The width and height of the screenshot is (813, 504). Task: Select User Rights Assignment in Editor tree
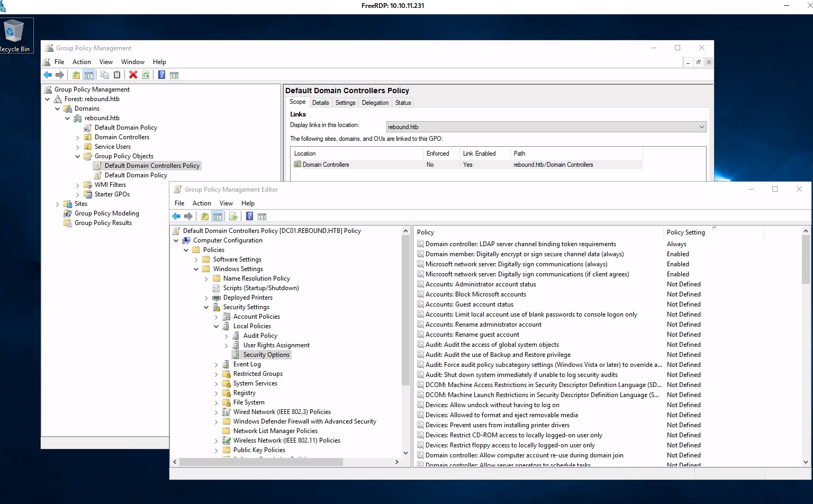click(x=276, y=345)
